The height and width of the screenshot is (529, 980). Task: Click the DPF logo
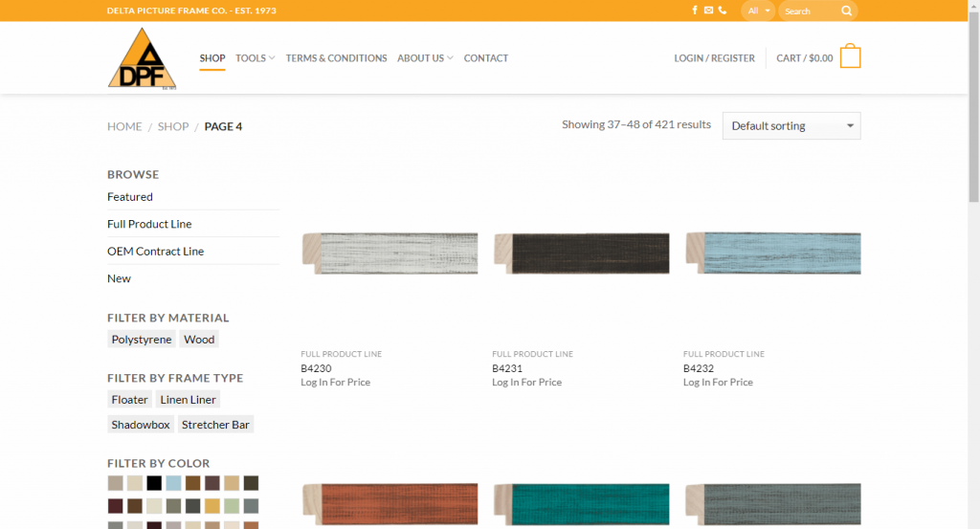click(x=142, y=58)
